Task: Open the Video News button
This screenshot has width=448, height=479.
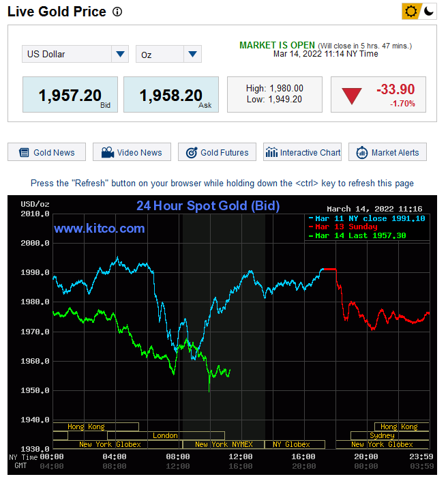Action: pyautogui.click(x=132, y=152)
